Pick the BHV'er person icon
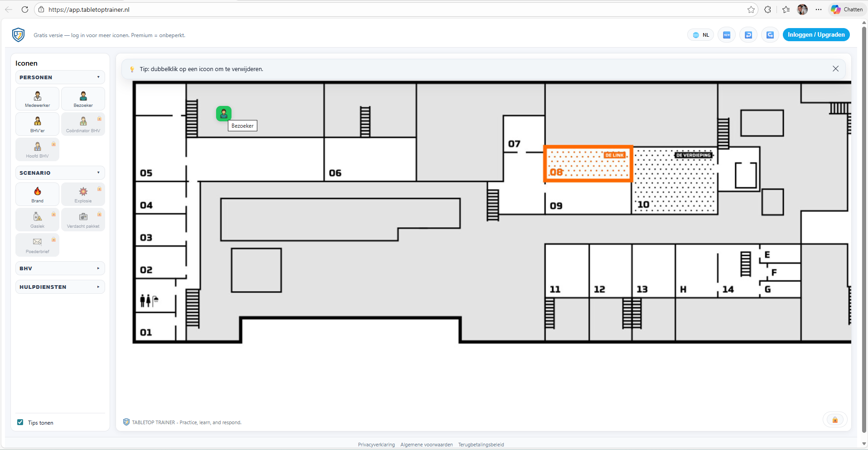868x450 pixels. point(38,124)
